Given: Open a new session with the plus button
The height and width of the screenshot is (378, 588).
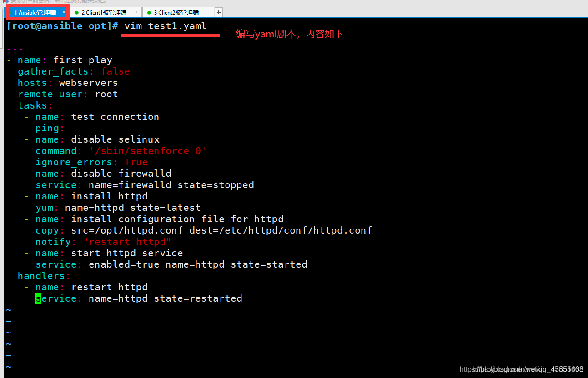Looking at the screenshot, I should (x=219, y=12).
